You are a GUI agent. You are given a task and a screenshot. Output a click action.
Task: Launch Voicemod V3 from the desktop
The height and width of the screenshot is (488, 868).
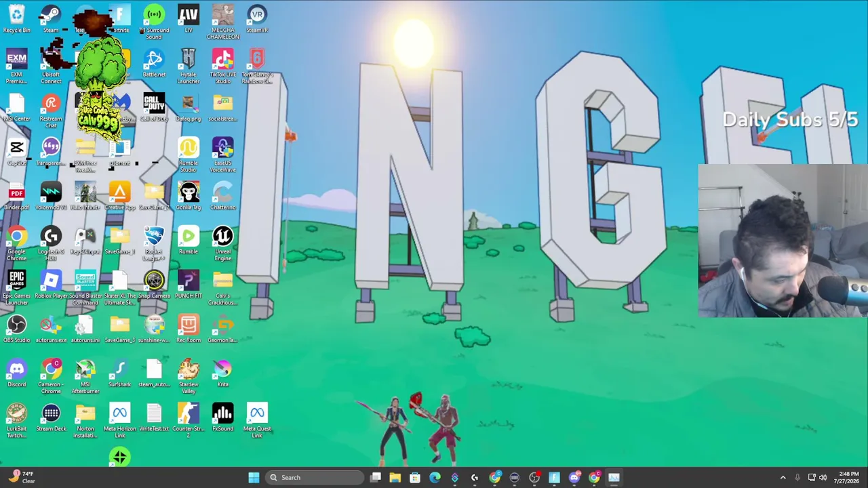click(x=51, y=197)
